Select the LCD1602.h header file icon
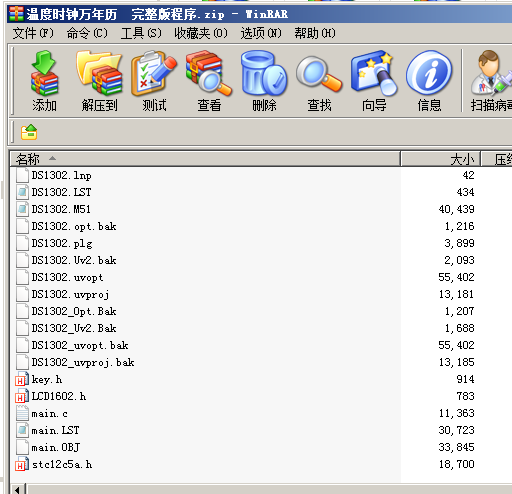Screen dimensions: 512x494 pos(22,396)
